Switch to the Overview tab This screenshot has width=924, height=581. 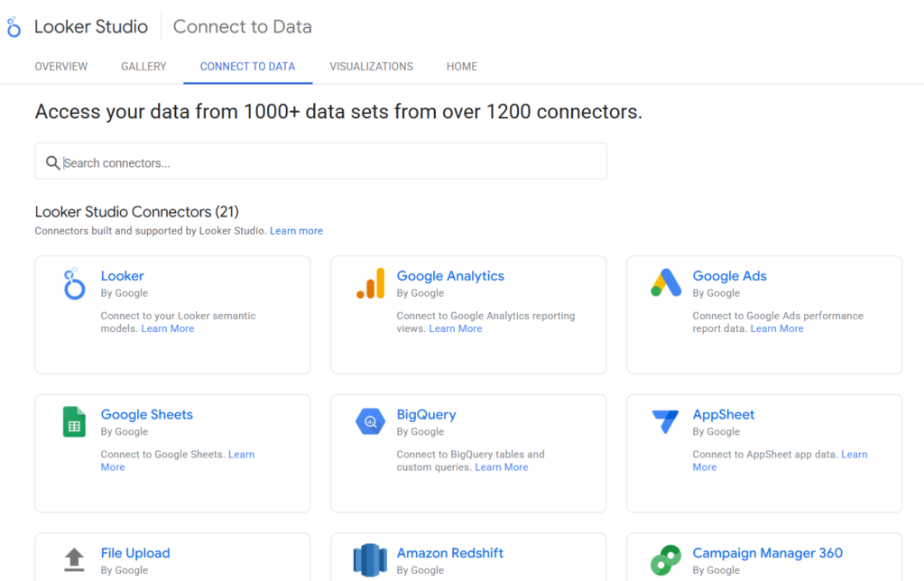[61, 67]
